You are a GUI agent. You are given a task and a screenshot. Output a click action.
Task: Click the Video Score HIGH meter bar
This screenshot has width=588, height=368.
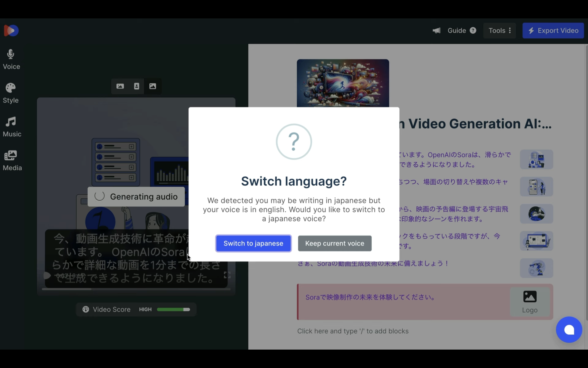click(173, 310)
